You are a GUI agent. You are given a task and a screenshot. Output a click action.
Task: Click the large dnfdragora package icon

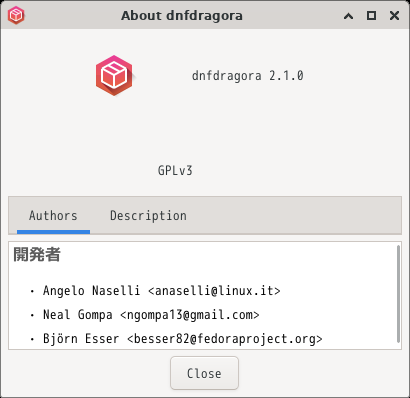tap(115, 76)
